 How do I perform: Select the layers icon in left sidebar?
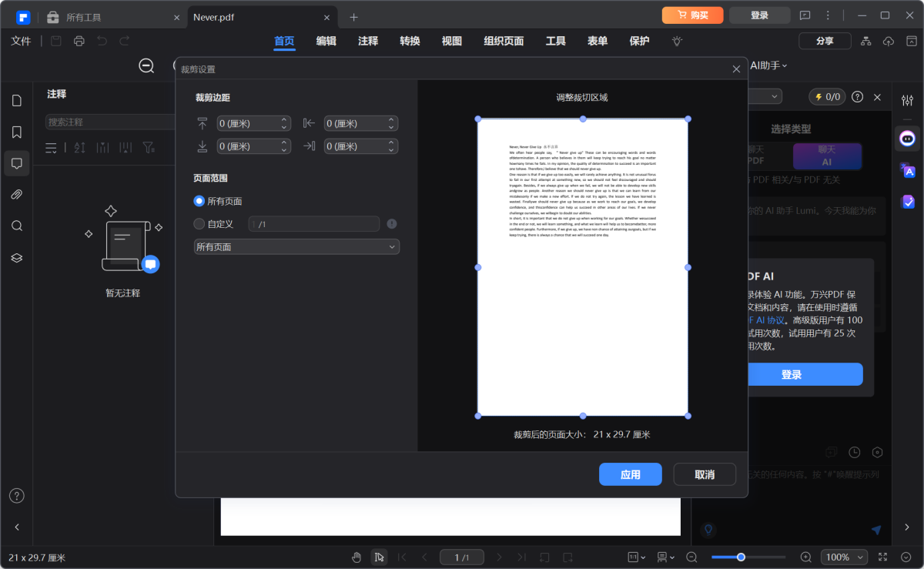pos(16,258)
